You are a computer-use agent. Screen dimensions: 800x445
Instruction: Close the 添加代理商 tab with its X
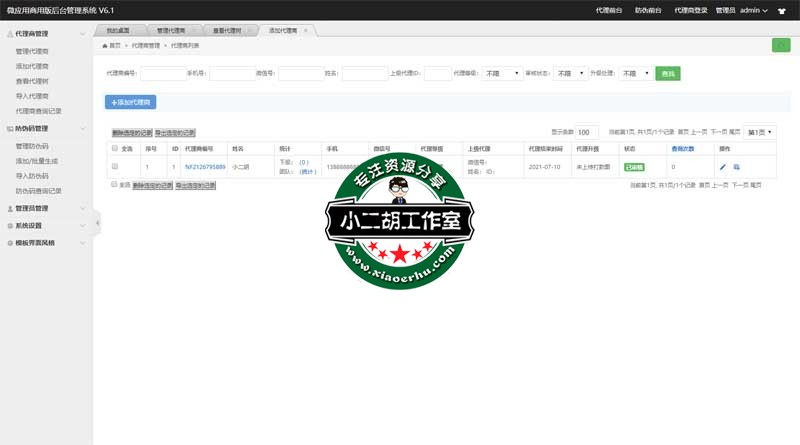[306, 31]
